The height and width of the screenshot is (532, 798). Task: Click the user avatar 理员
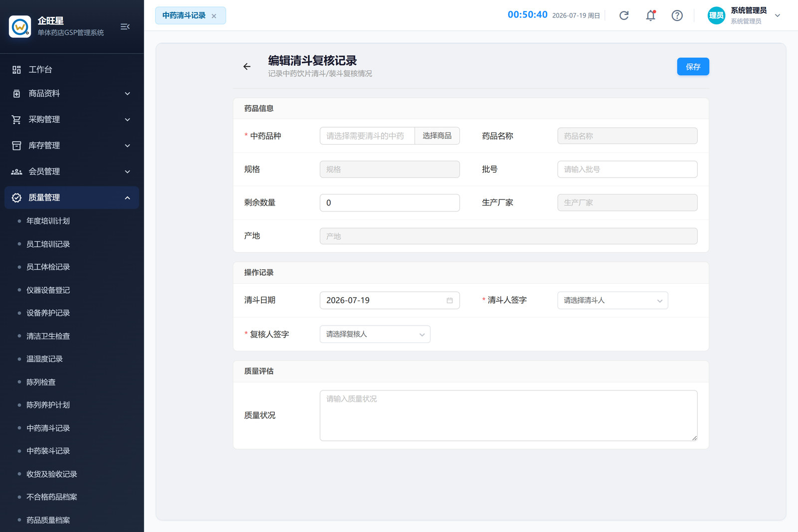[716, 15]
